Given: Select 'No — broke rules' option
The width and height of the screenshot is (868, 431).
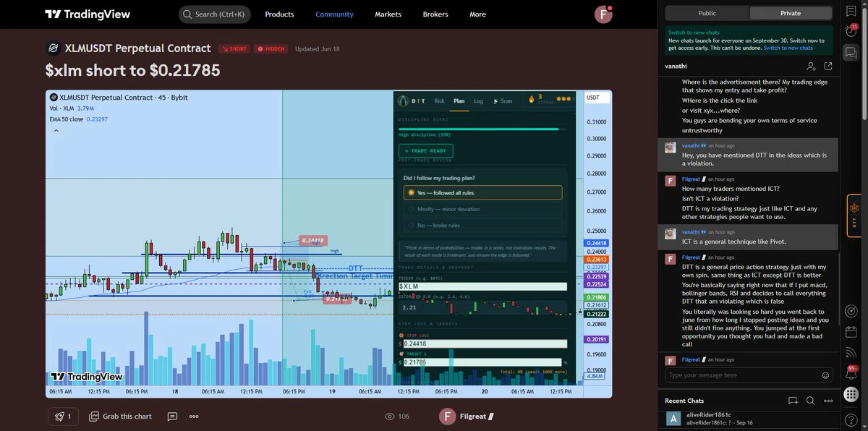Looking at the screenshot, I should [x=482, y=226].
